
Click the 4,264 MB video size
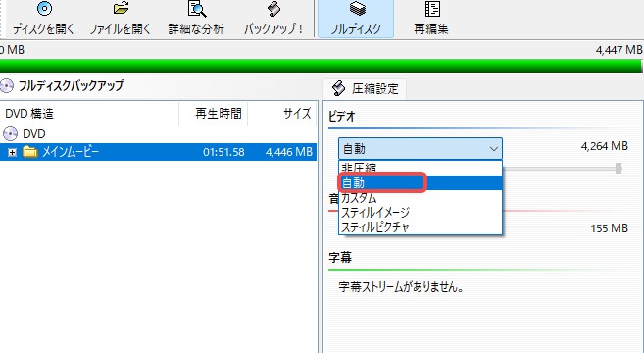click(605, 146)
